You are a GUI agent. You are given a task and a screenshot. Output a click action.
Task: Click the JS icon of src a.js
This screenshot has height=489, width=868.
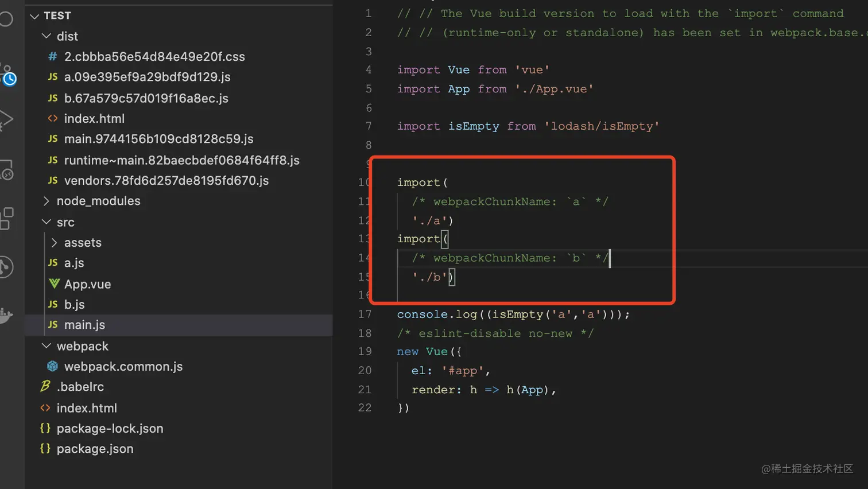pyautogui.click(x=53, y=263)
